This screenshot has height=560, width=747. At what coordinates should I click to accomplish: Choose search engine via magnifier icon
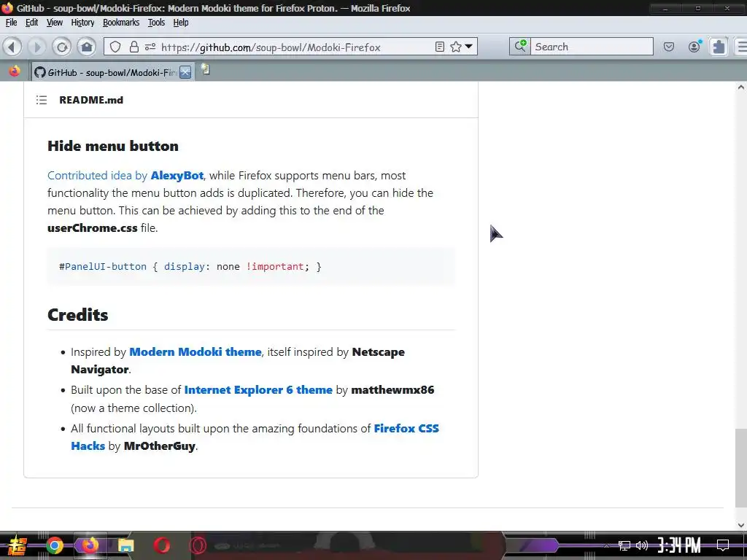[x=519, y=46]
